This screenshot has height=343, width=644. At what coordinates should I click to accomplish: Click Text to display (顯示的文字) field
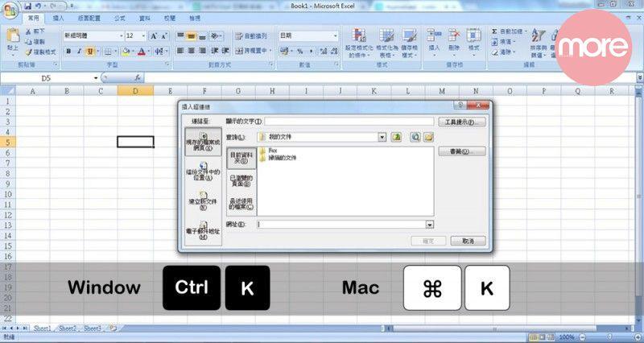[349, 122]
